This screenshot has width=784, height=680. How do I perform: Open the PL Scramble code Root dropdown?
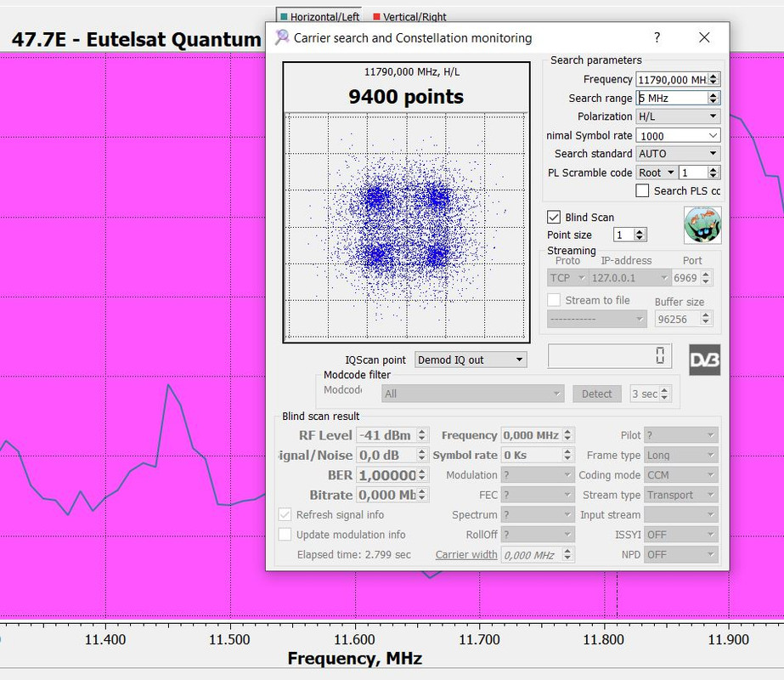(x=657, y=173)
